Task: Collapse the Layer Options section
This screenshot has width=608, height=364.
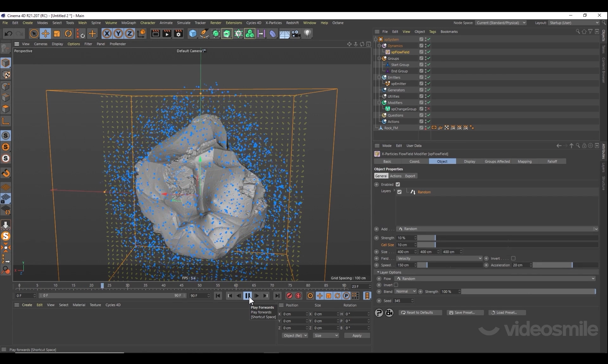Action: point(378,272)
